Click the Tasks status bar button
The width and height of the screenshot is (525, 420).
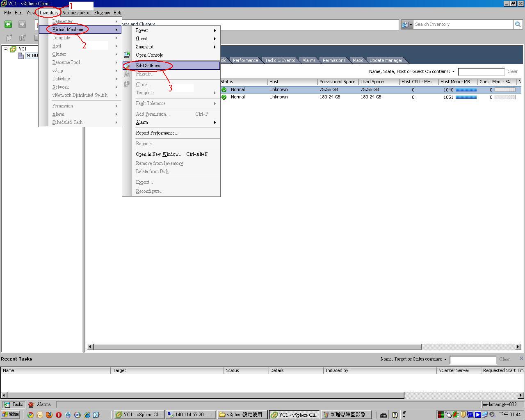[x=14, y=404]
